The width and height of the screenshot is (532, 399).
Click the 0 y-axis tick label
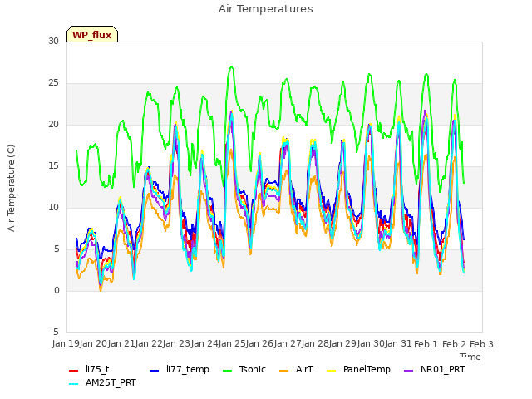coord(57,290)
